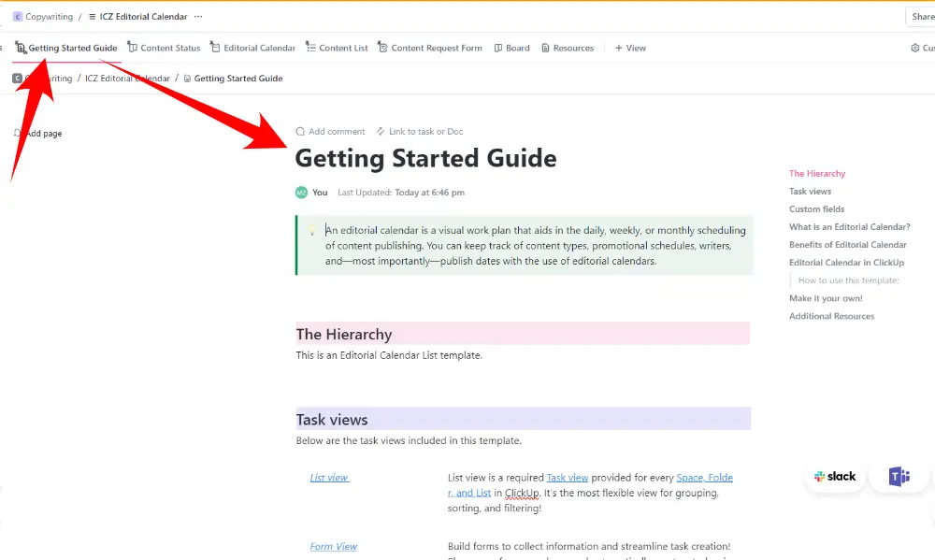Click the Customize gear icon
The image size is (935, 560).
pos(915,48)
